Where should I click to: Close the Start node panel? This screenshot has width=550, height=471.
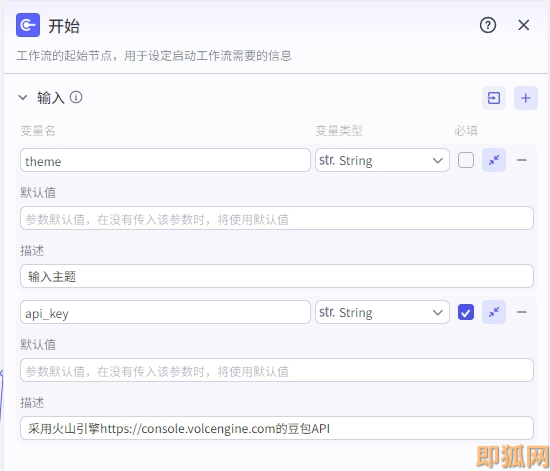tap(523, 25)
